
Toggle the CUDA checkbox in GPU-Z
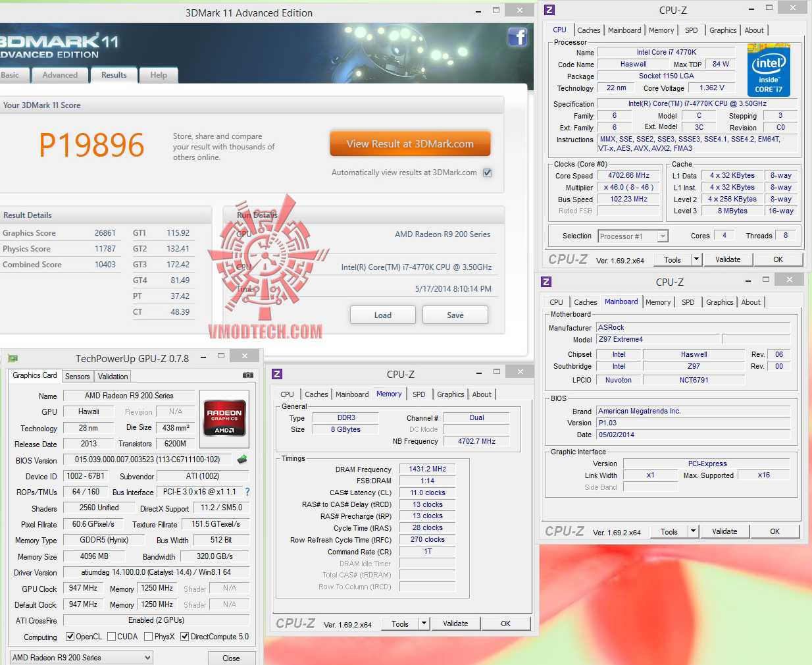click(x=112, y=637)
